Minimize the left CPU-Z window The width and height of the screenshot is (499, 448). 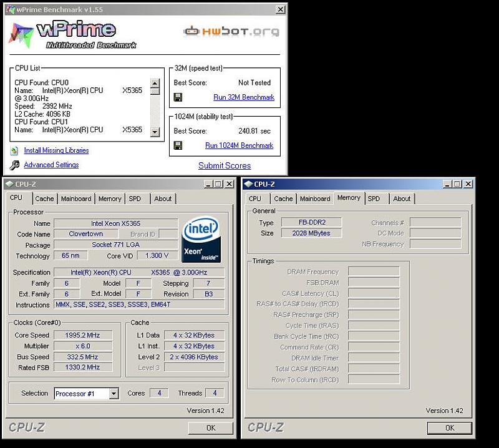pos(208,184)
